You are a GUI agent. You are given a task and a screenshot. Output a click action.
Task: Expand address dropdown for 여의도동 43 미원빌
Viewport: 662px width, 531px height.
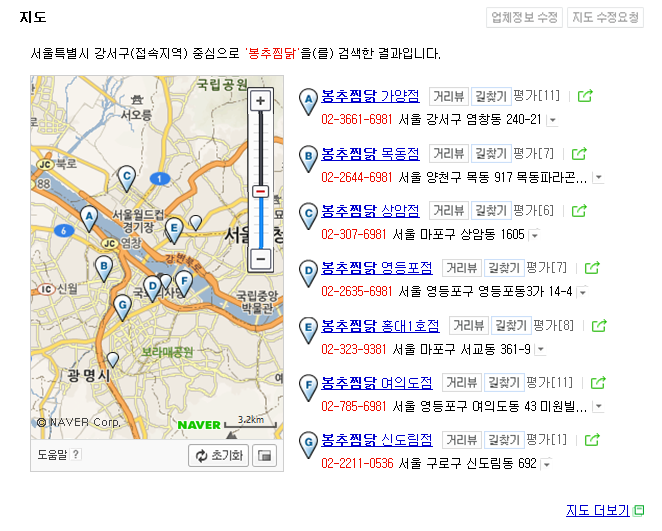(599, 407)
